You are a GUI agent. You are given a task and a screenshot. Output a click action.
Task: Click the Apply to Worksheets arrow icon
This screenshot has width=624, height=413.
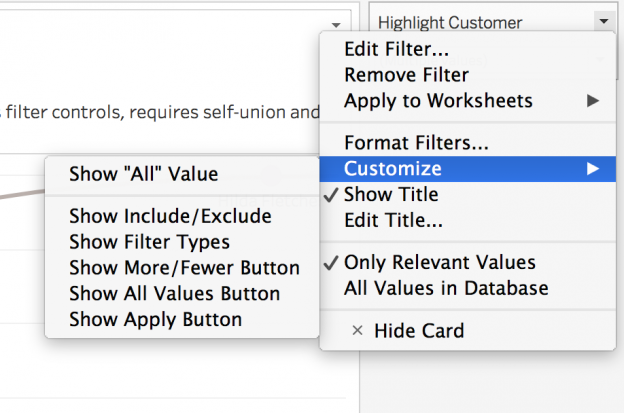tap(593, 101)
